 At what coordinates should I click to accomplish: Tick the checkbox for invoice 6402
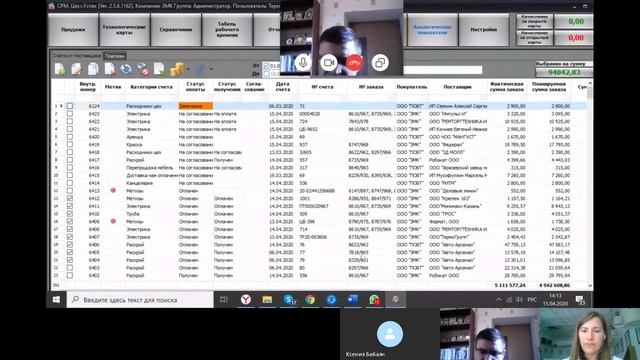(x=70, y=276)
